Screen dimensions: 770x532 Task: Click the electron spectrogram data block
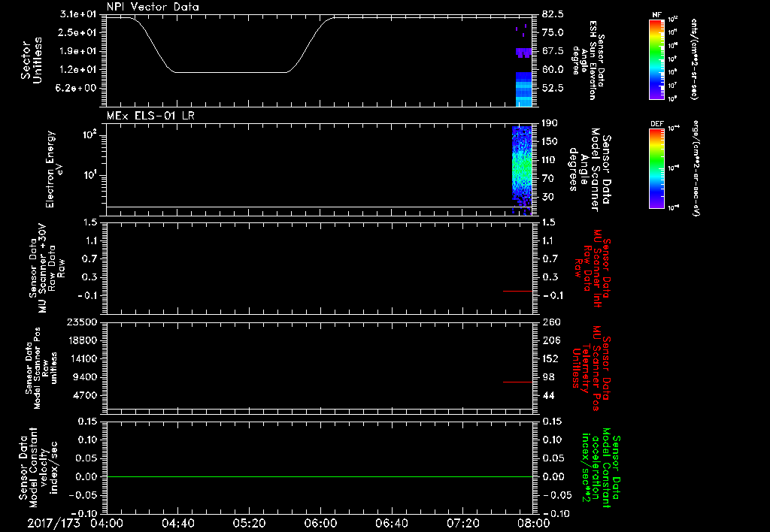(522, 171)
